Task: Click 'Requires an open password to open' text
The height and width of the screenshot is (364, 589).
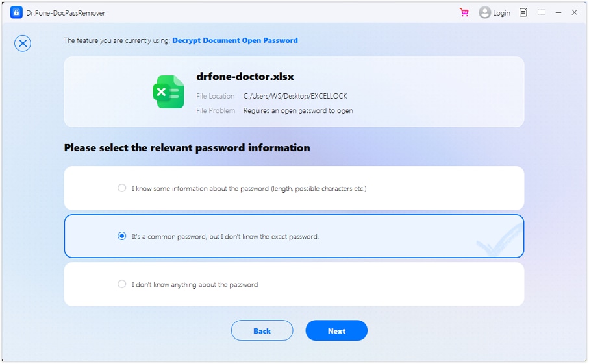Action: pyautogui.click(x=298, y=111)
